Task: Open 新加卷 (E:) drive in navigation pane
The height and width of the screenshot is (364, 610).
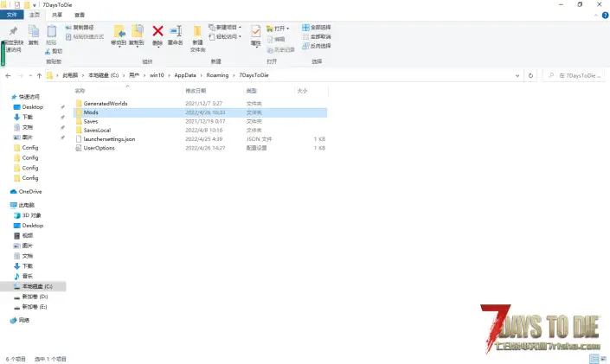Action: tap(31, 307)
